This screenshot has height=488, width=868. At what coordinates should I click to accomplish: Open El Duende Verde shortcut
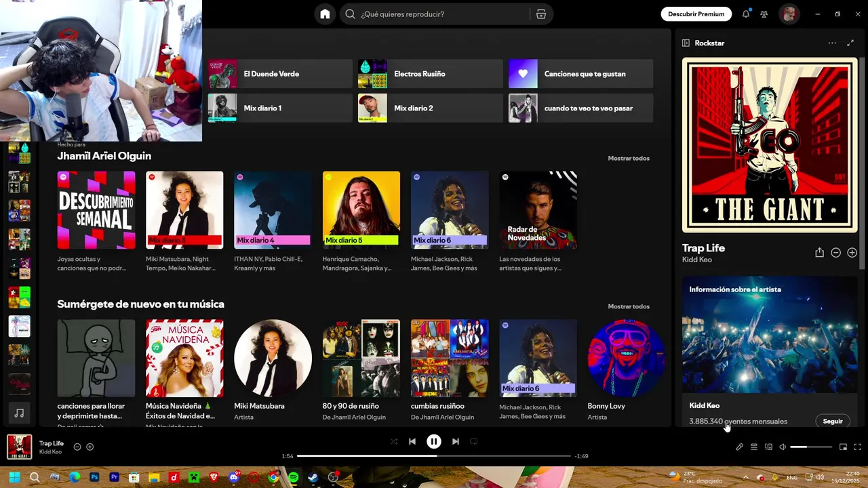(x=279, y=74)
